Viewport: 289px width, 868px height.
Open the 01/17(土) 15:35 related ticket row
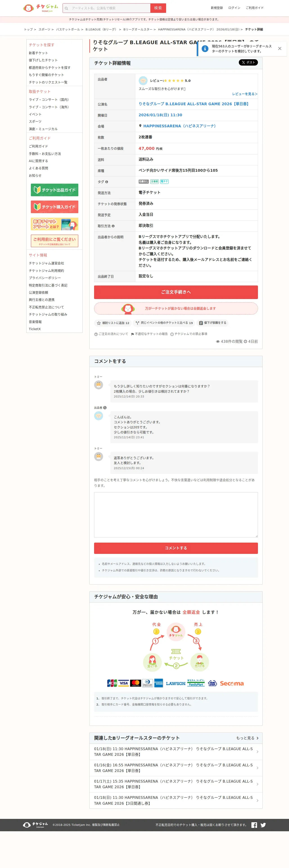click(176, 784)
